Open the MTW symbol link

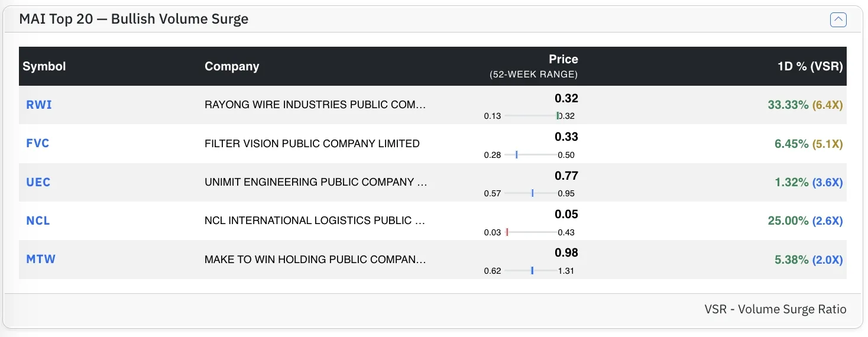point(41,259)
